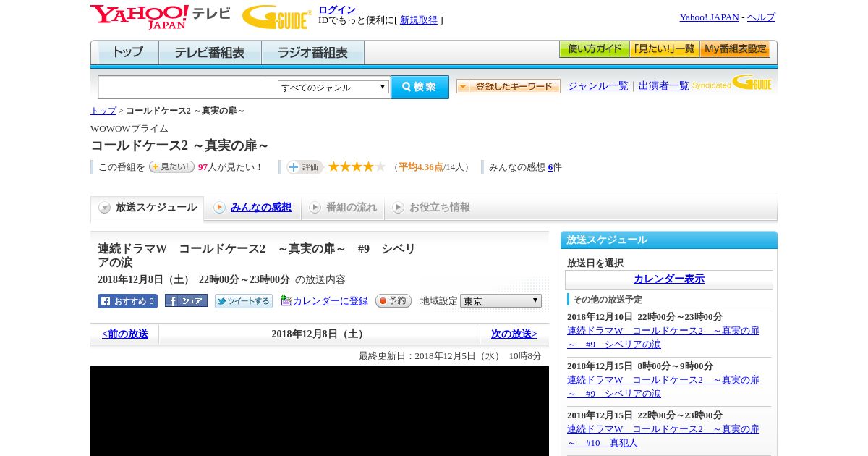Open the 「見たい!」一覧 button
Screen dimensions: 868x456
click(664, 49)
